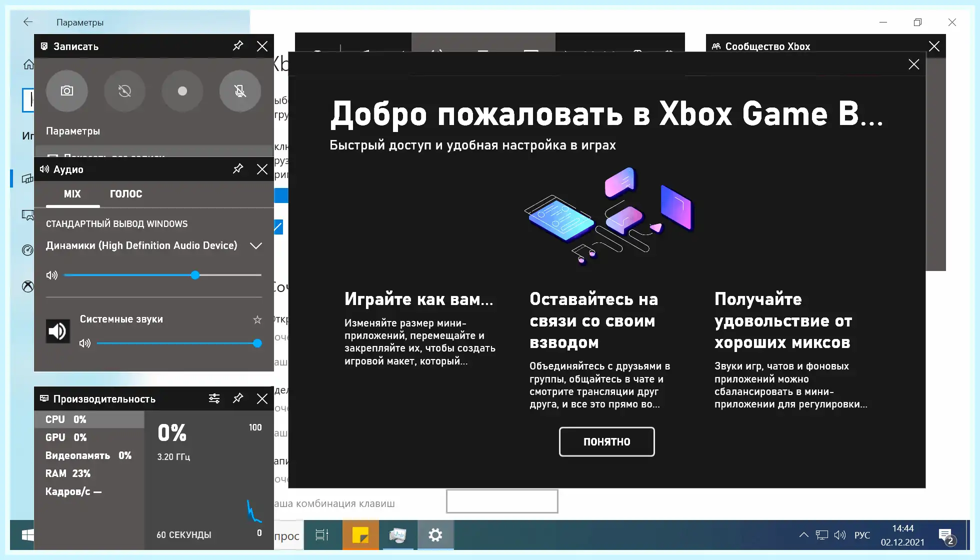Switch to the ГОЛОС tab
980x560 pixels.
(126, 194)
